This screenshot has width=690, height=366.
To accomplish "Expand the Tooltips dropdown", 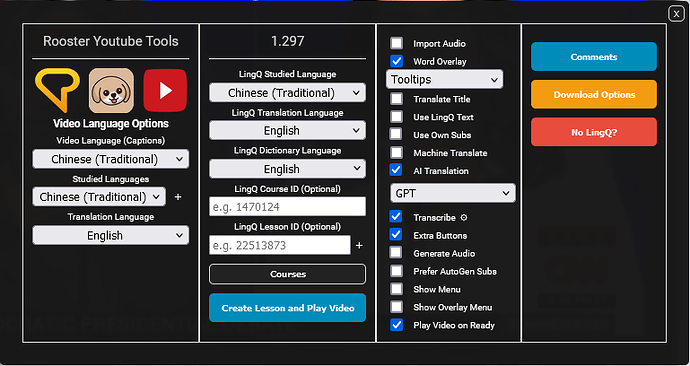I will click(444, 80).
